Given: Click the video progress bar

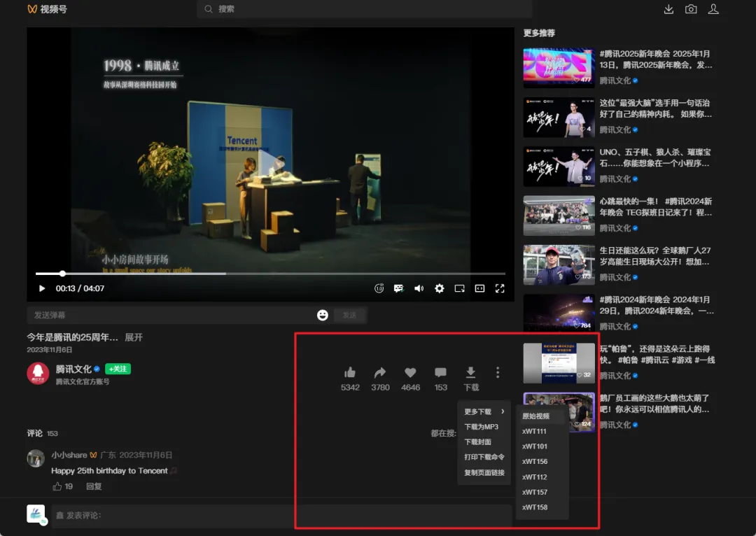Looking at the screenshot, I should [270, 274].
